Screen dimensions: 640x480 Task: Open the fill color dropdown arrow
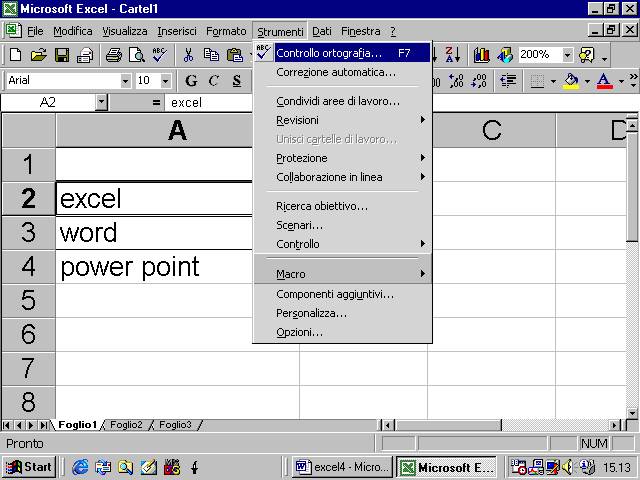(587, 81)
